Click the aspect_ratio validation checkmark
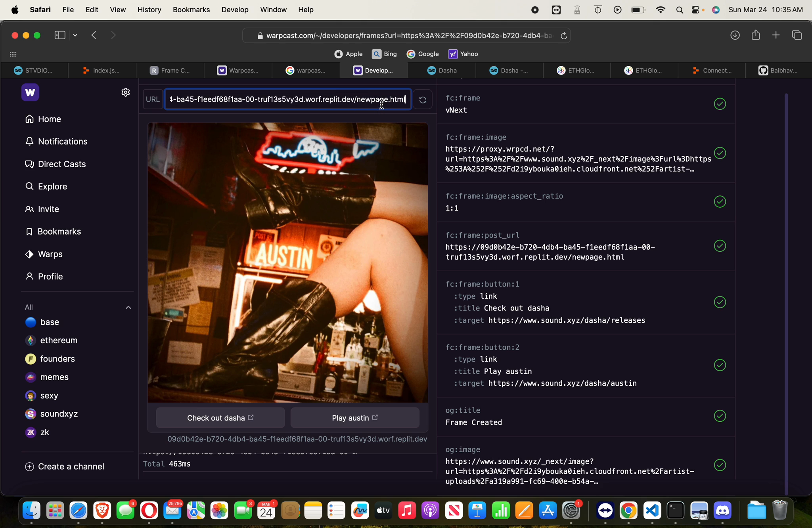This screenshot has height=528, width=812. point(720,202)
